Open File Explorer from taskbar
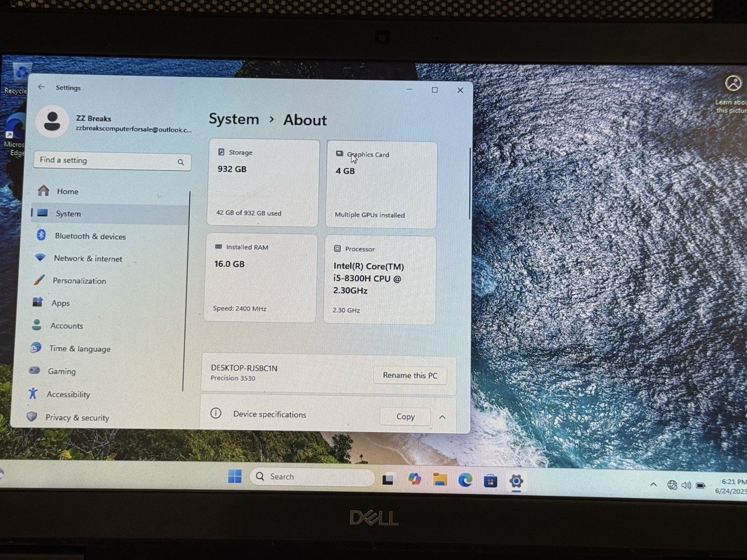This screenshot has height=560, width=747. point(440,479)
